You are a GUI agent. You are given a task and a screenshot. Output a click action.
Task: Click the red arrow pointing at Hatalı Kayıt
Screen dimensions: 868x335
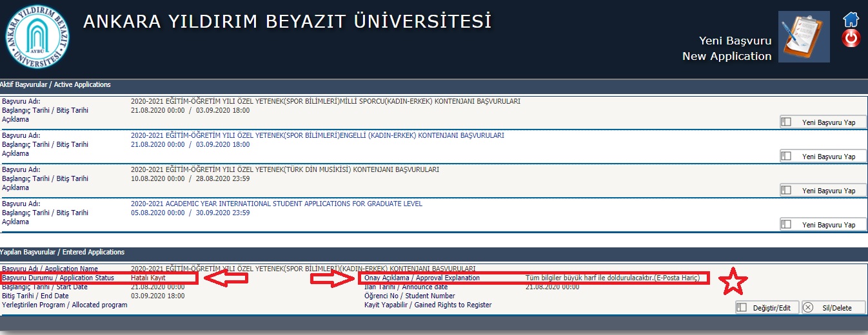click(x=226, y=278)
